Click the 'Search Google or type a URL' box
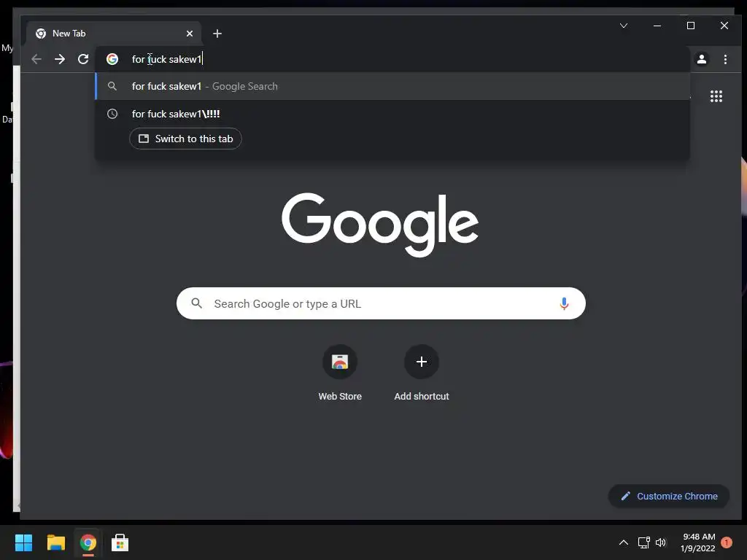Viewport: 747px width, 560px height. (381, 303)
